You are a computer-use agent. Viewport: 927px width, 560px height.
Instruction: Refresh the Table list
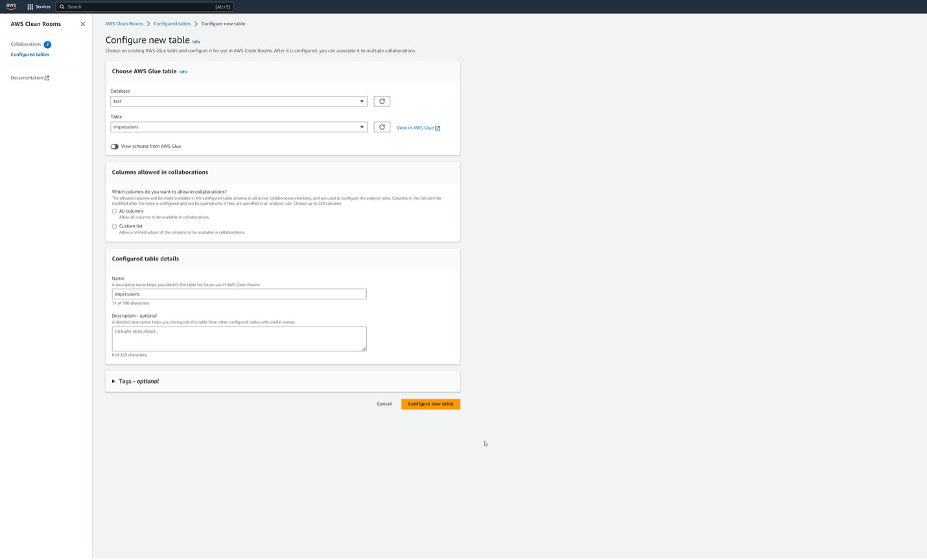382,127
